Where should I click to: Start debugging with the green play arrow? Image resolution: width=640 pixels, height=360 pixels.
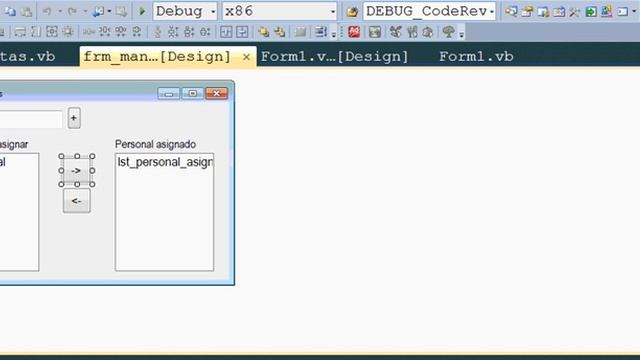point(142,11)
